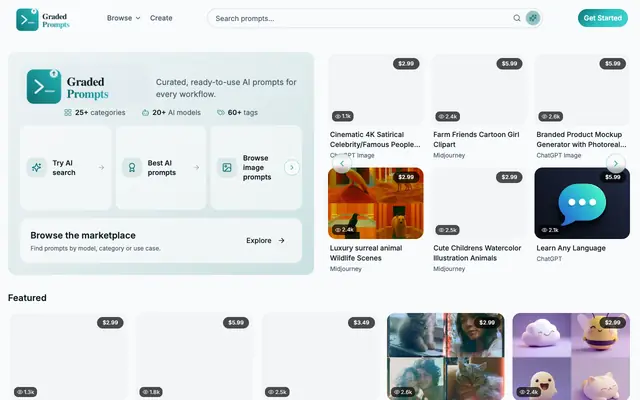This screenshot has height=400, width=640.
Task: Advance the quick links carousel with its chevron
Action: [291, 167]
